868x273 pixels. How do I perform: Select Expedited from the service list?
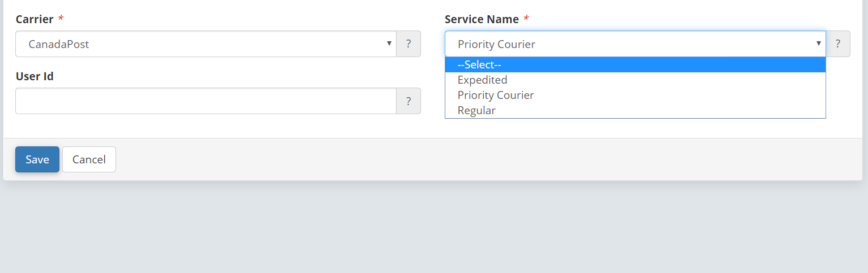635,80
